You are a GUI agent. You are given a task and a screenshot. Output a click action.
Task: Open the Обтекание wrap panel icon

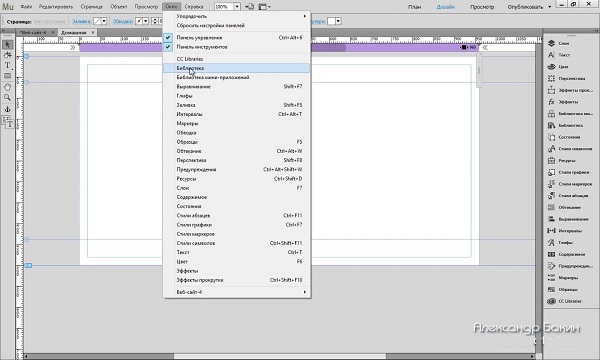pos(551,207)
